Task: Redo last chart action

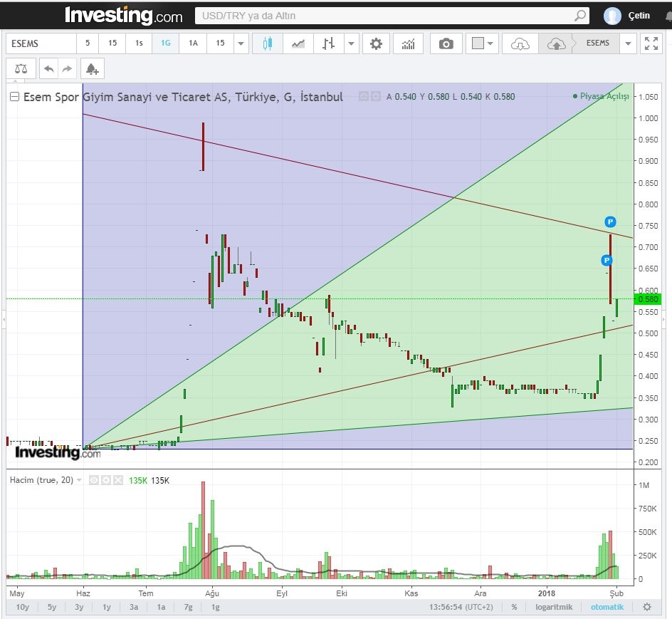Action: (68, 68)
